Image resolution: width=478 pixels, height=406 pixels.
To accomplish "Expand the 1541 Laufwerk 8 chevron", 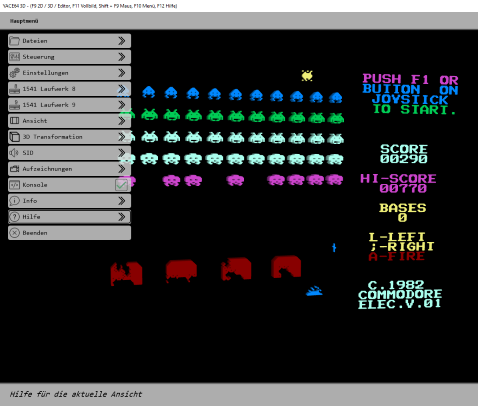I will pyautogui.click(x=122, y=89).
